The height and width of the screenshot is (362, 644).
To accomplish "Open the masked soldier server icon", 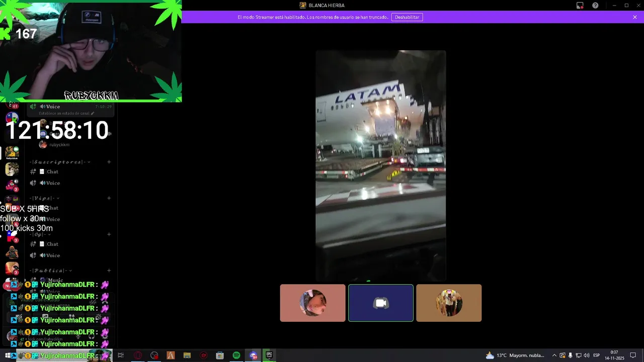I will 12,252.
